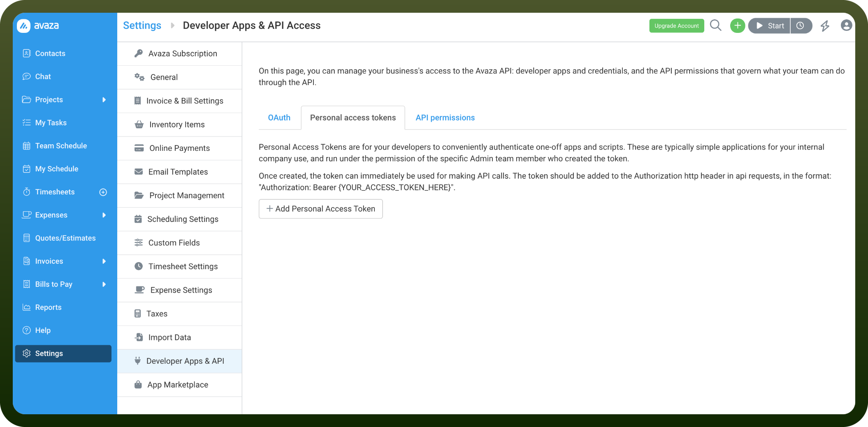Open Invoice & Bill Settings
Screen dimensions: 868x427
[179, 101]
